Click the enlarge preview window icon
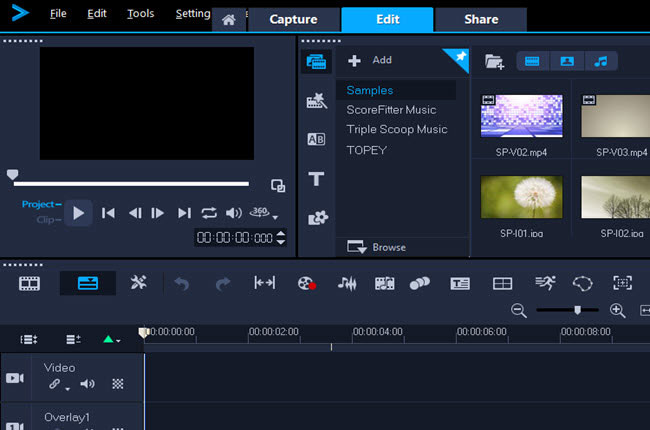Viewport: 650px width, 430px height. (278, 186)
